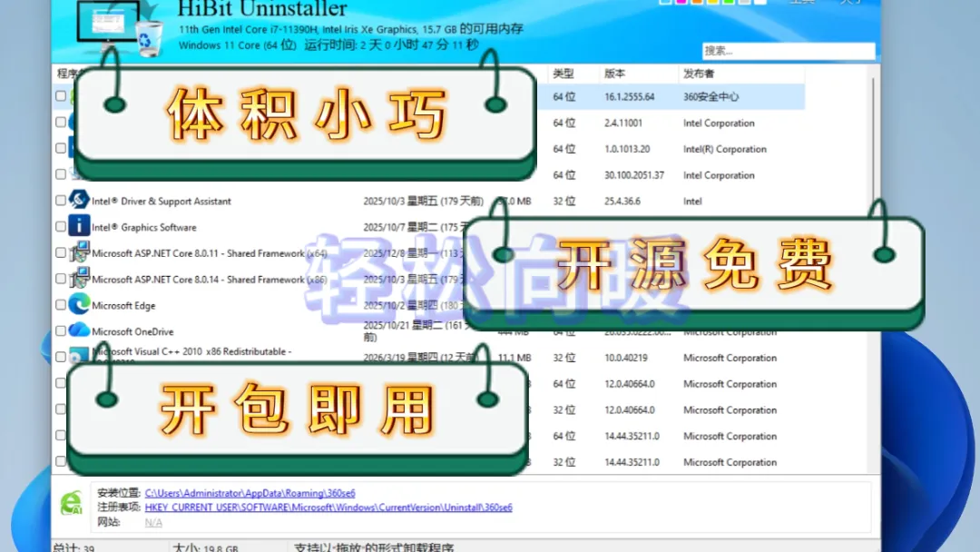This screenshot has width=980, height=552.
Task: Tick the checkbox for the 360安全中心 row
Action: (61, 95)
